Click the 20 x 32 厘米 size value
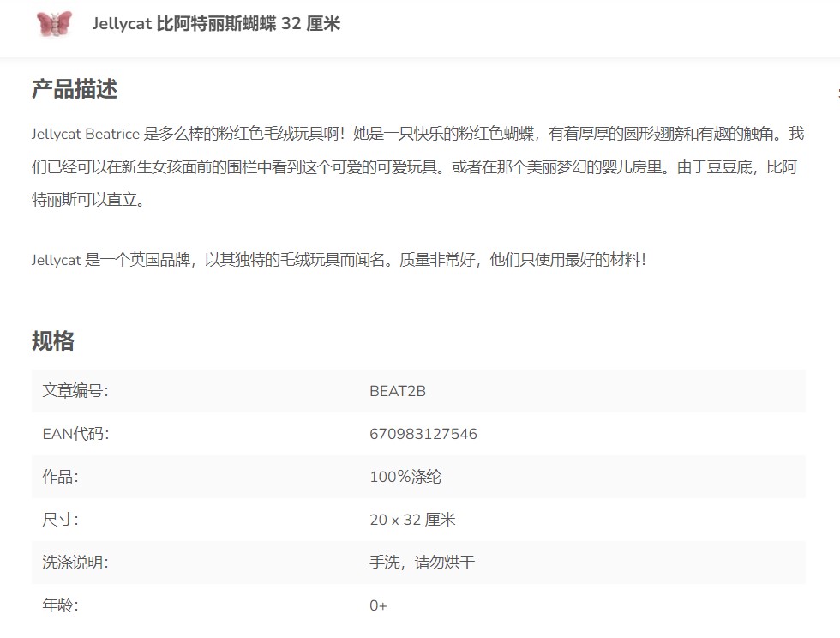 tap(412, 520)
